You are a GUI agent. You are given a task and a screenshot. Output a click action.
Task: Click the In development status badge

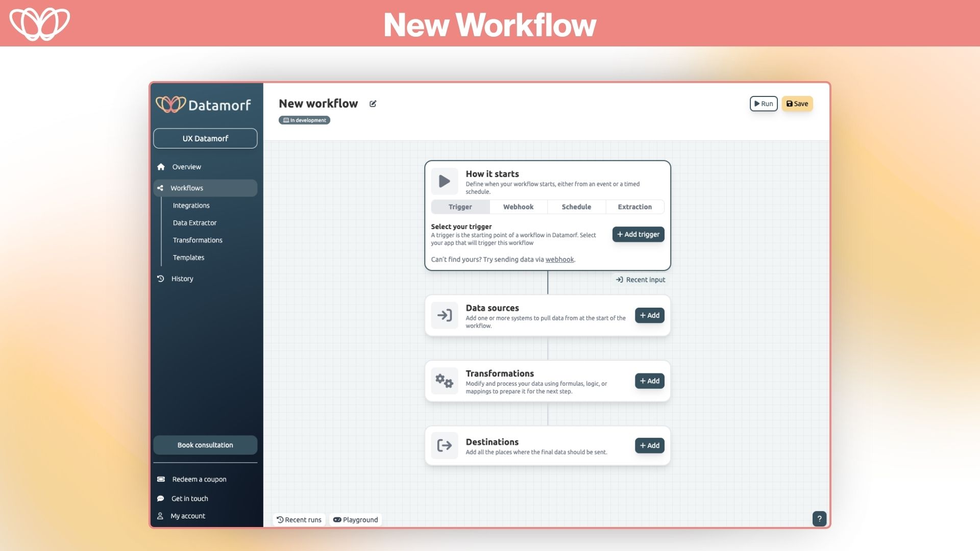coord(304,120)
